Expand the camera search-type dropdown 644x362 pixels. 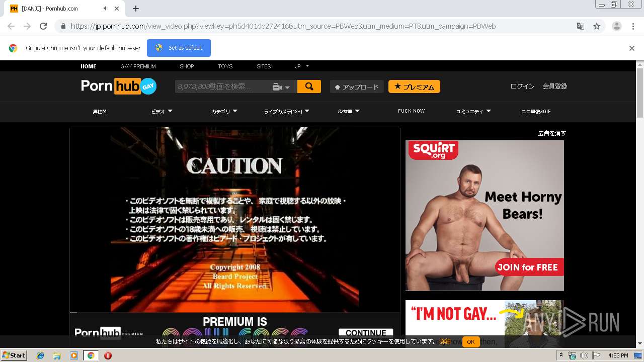(x=282, y=87)
